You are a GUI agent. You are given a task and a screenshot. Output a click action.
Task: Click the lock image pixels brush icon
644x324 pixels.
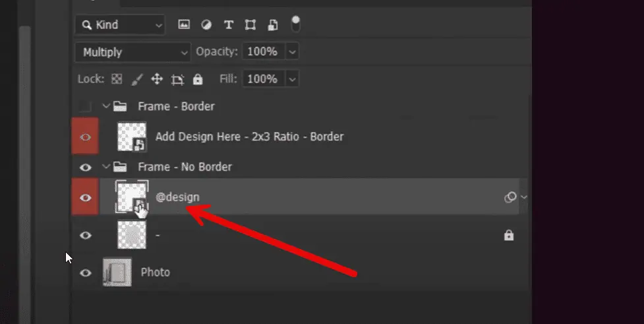(x=136, y=79)
